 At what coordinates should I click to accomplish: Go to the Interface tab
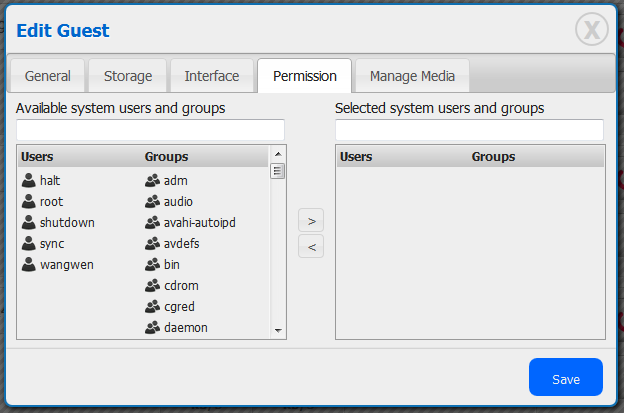(x=211, y=76)
